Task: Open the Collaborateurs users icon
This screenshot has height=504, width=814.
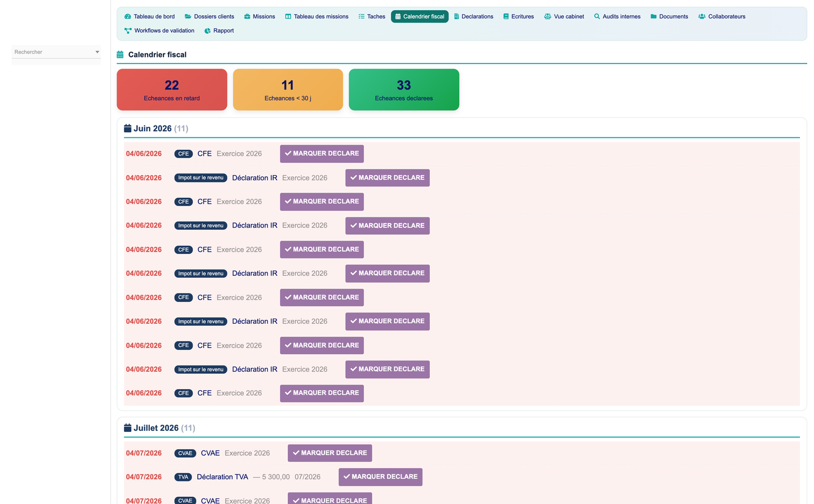Action: pos(702,17)
